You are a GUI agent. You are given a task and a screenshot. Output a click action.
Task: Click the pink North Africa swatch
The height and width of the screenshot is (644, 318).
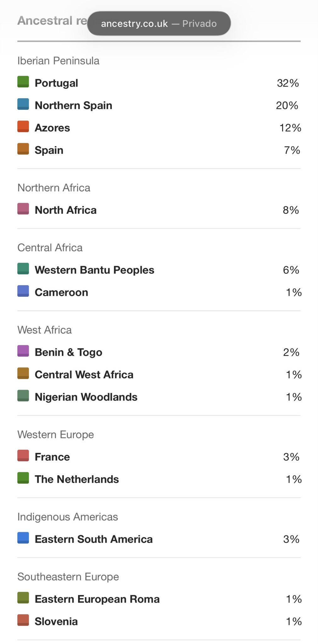(23, 209)
